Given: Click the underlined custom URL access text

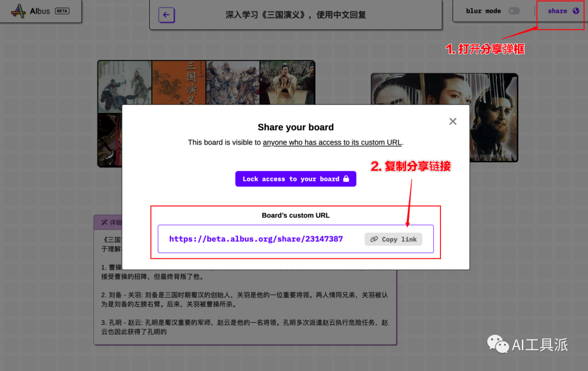Looking at the screenshot, I should (332, 143).
